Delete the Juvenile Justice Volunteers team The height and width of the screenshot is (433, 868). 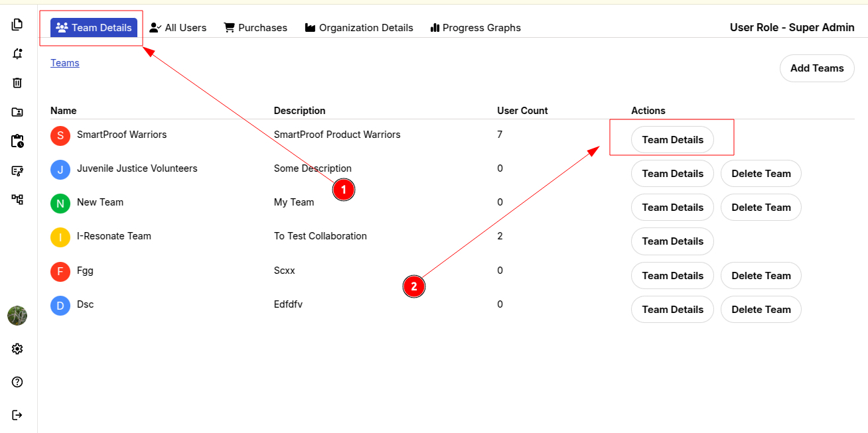click(760, 174)
